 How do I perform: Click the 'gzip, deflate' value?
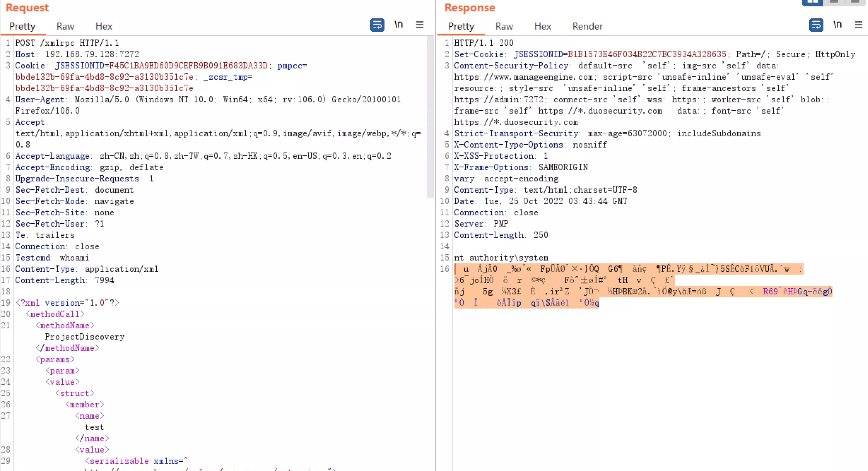pyautogui.click(x=131, y=167)
